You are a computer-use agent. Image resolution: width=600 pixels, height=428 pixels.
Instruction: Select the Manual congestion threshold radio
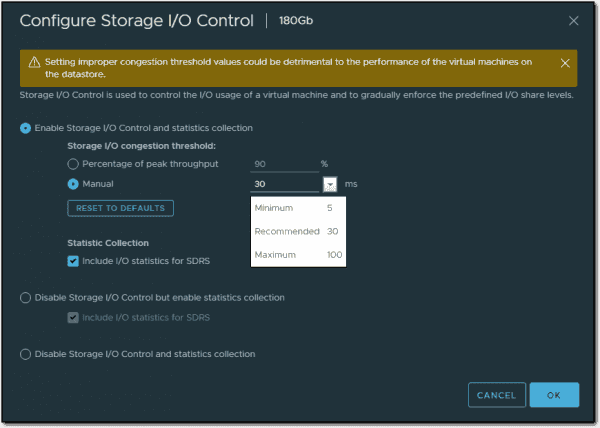(x=72, y=184)
